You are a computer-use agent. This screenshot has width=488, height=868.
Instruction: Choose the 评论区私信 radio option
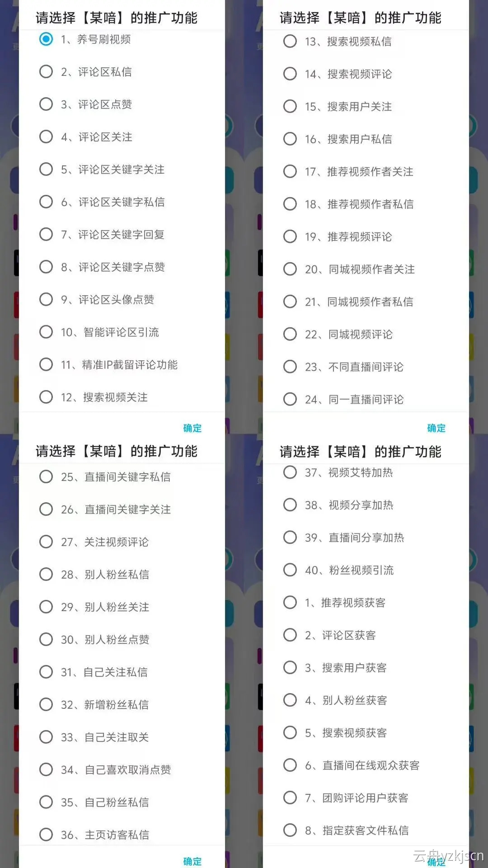coord(46,72)
